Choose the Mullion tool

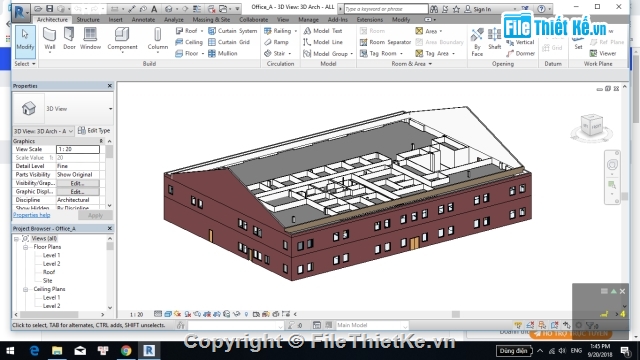point(223,53)
